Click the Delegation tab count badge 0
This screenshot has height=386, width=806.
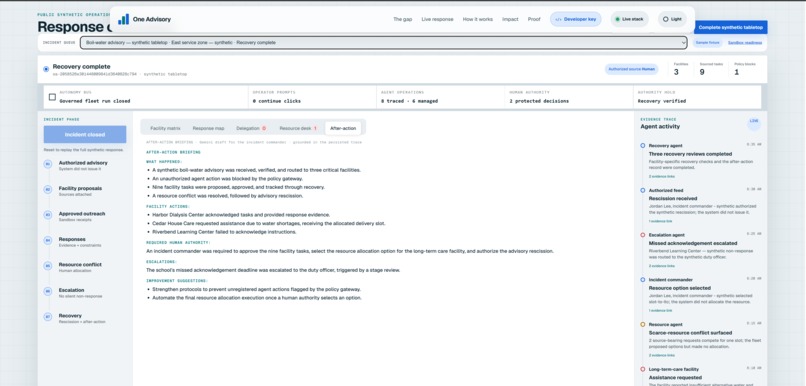pos(264,128)
